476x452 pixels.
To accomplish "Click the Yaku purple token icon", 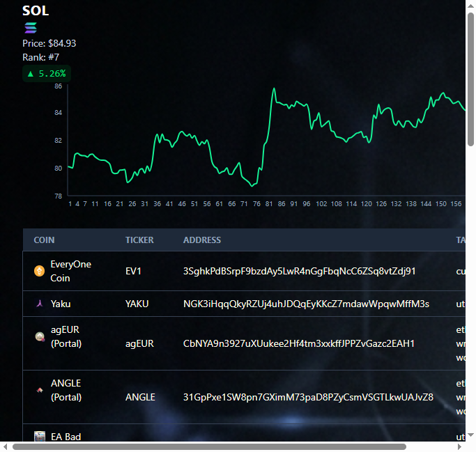I will (40, 304).
